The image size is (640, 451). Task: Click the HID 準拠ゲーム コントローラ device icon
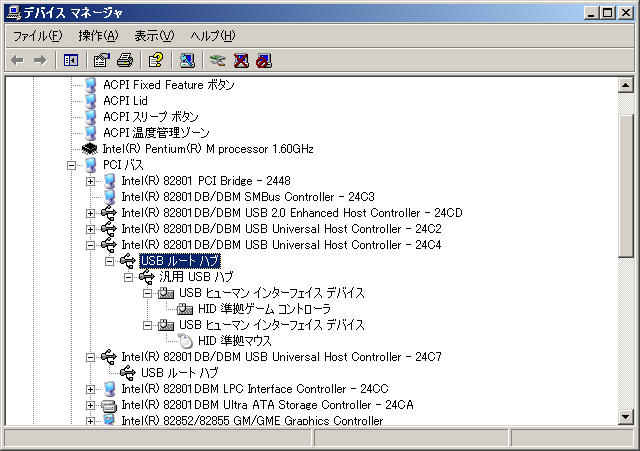[x=185, y=309]
